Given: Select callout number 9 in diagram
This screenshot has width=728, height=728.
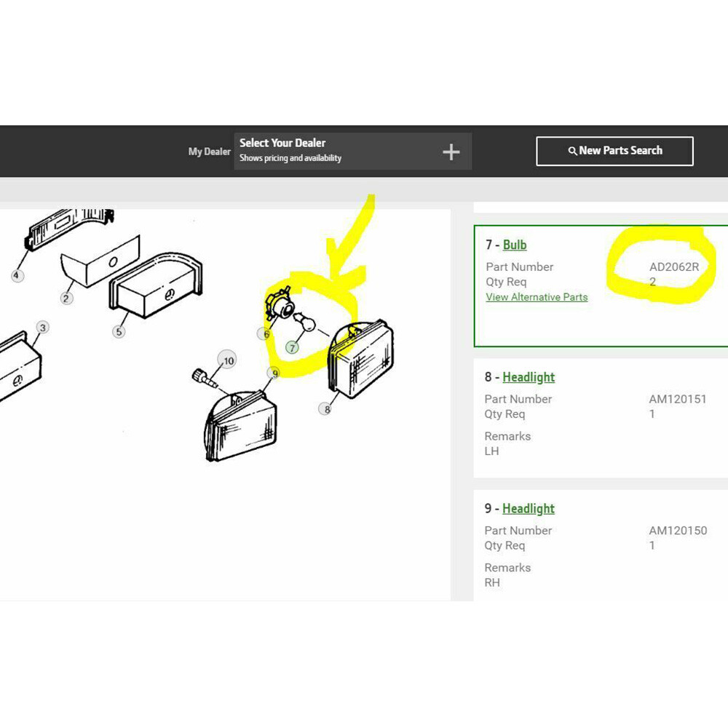Looking at the screenshot, I should (x=274, y=373).
